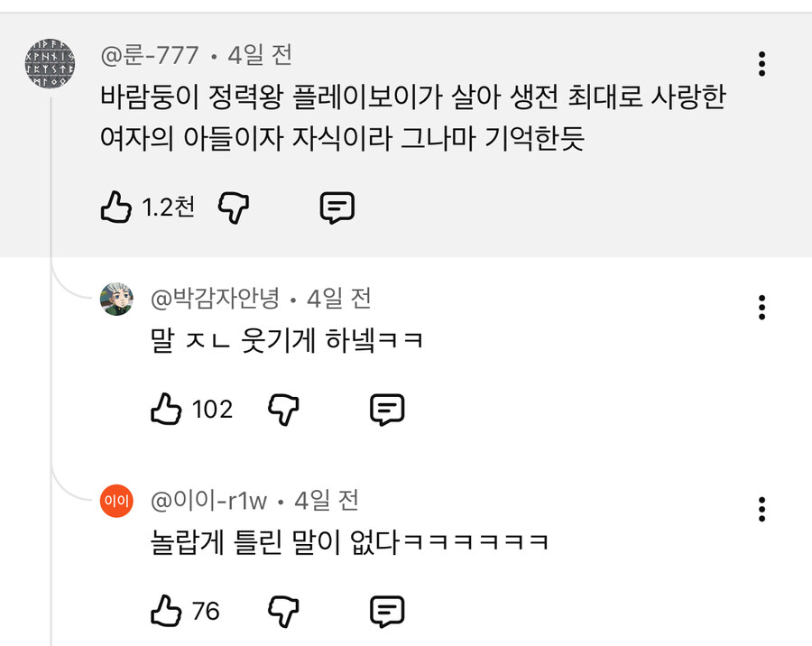Screen dimensions: 812x646
Task: Open the options menu for @박감자안녕's reply
Action: pyautogui.click(x=763, y=308)
